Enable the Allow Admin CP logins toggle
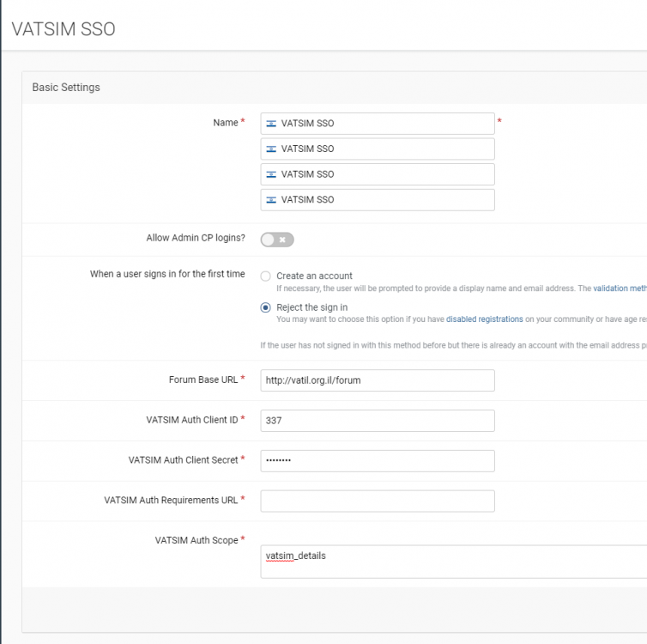The height and width of the screenshot is (644, 647). pos(277,240)
